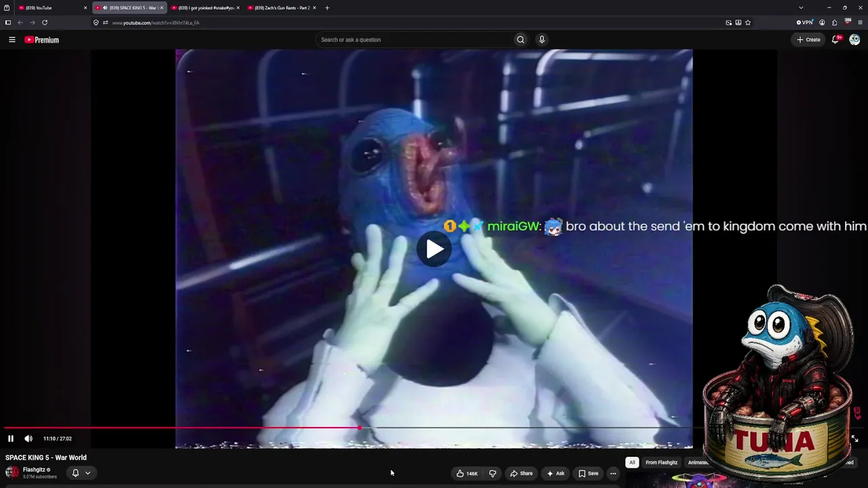Open the account avatar menu

coord(854,40)
